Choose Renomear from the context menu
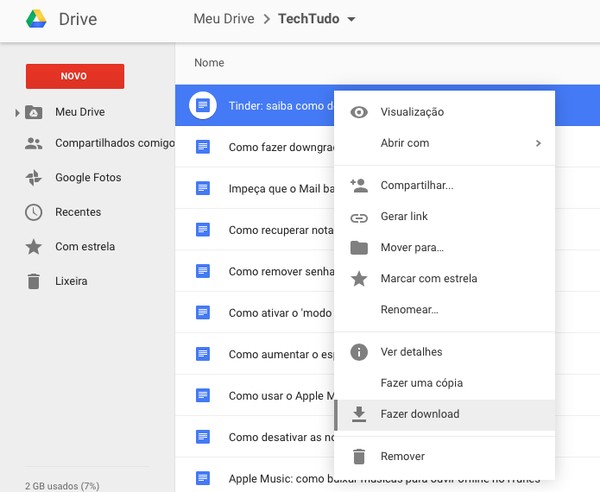This screenshot has width=600, height=492. tap(409, 310)
